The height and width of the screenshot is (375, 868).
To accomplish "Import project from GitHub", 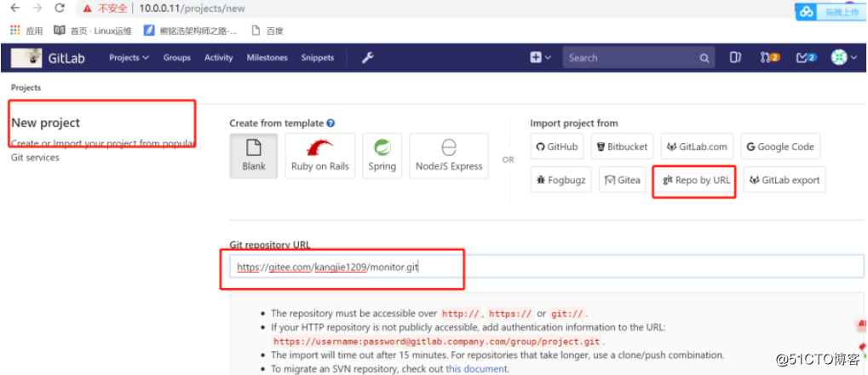I will coord(557,147).
